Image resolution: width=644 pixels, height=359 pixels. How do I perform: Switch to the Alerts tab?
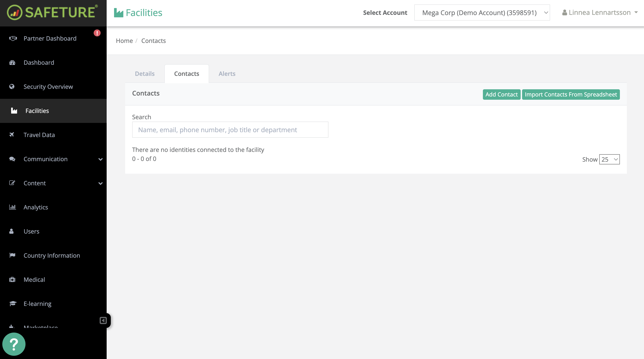point(227,74)
